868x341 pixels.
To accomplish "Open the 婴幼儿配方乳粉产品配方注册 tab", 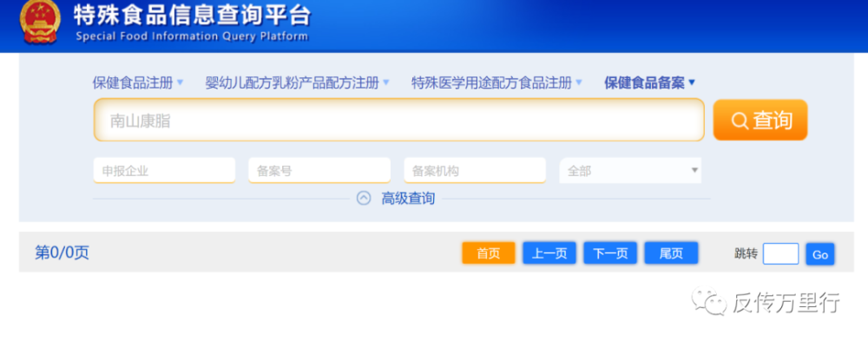I will coord(292,83).
